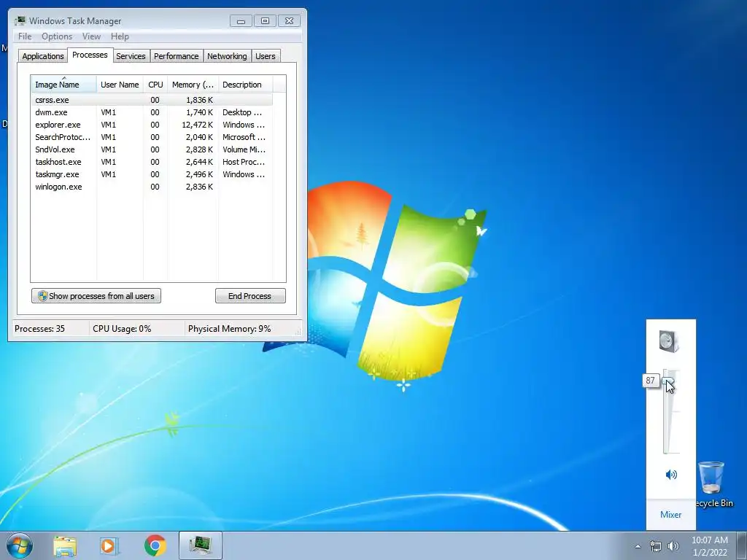Click the Desktop ... description of dwm.exe
This screenshot has width=747, height=560.
(x=242, y=112)
